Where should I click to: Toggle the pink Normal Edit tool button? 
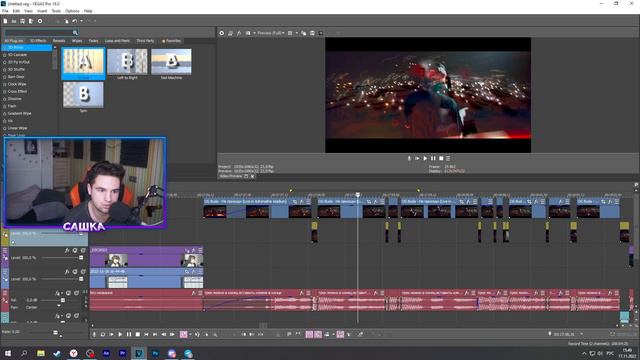(184, 334)
